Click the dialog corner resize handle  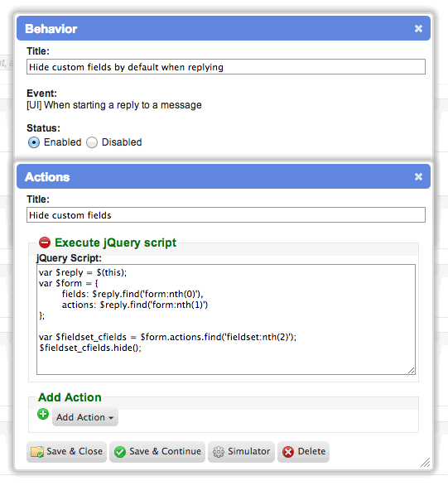426,463
